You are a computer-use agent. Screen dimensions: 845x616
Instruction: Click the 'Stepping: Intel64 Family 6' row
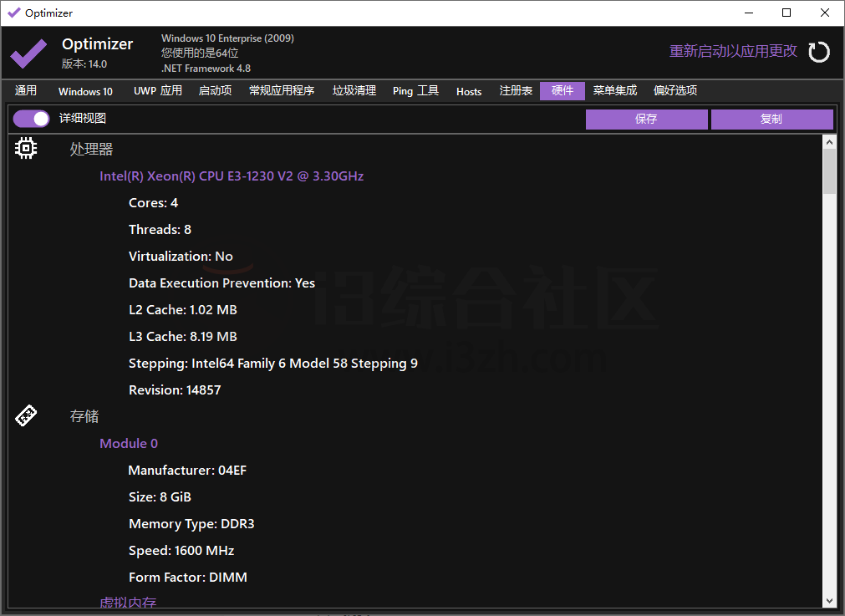[273, 364]
